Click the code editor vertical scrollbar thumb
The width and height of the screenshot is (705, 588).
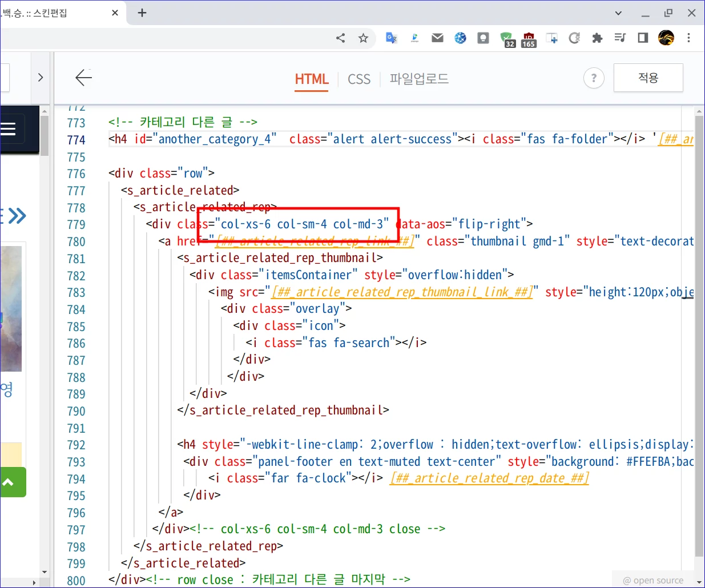click(x=699, y=336)
